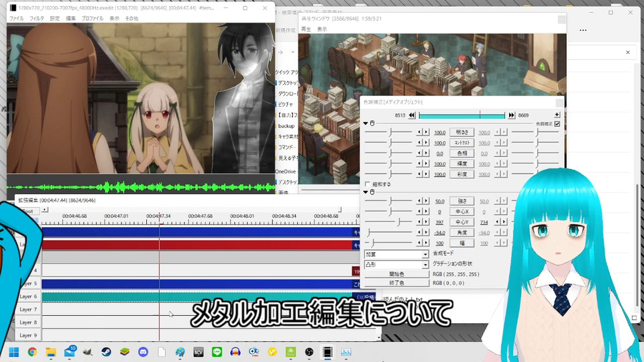
Task: Open the Windows Start menu
Action: click(13, 352)
